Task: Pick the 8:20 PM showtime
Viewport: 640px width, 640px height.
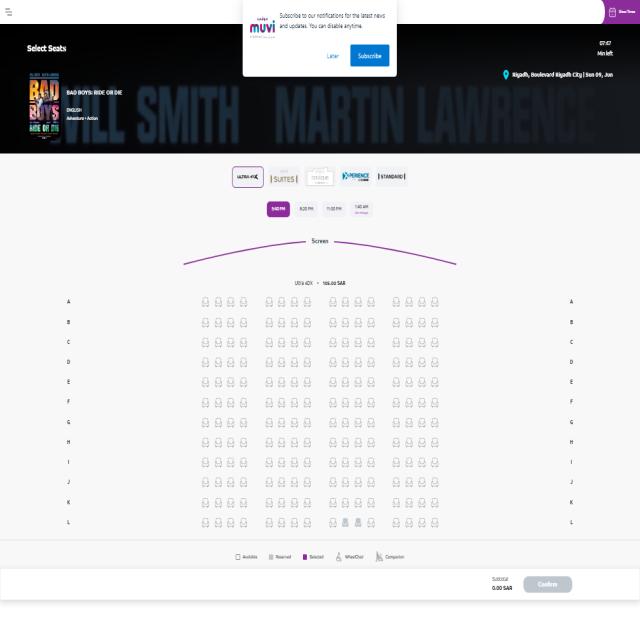Action: click(x=307, y=209)
